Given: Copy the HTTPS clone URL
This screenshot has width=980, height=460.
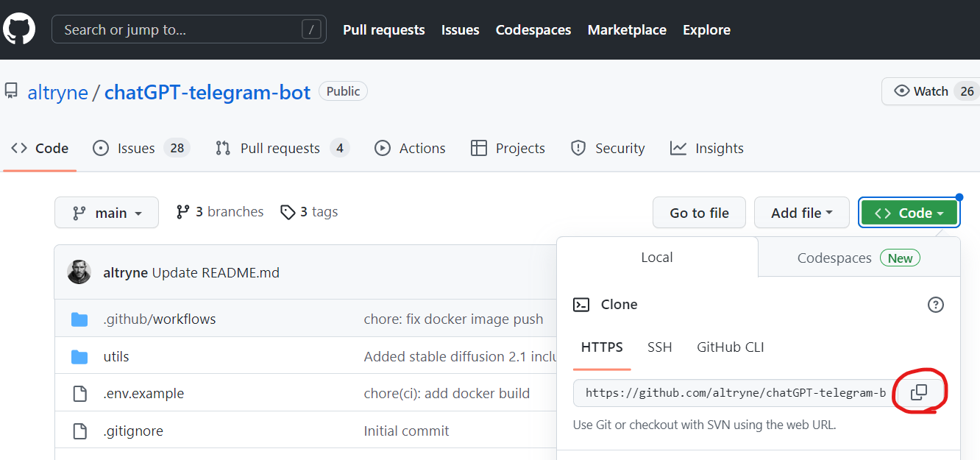Looking at the screenshot, I should point(919,392).
